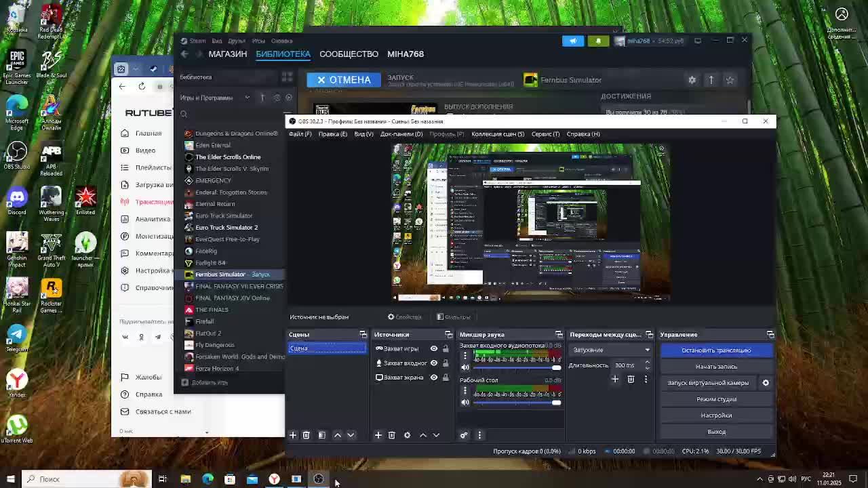Switch to МАГАЗИН tab in Steam
Screen dimensions: 868x488
pyautogui.click(x=228, y=54)
